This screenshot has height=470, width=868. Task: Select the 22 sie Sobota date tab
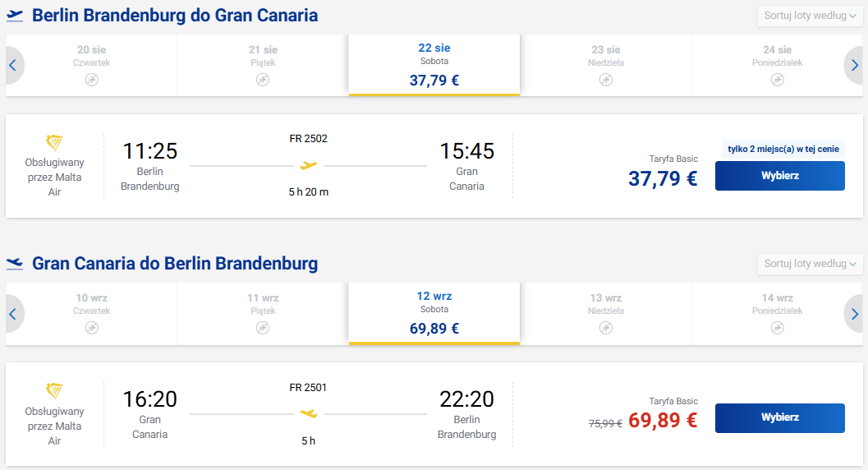tap(434, 66)
